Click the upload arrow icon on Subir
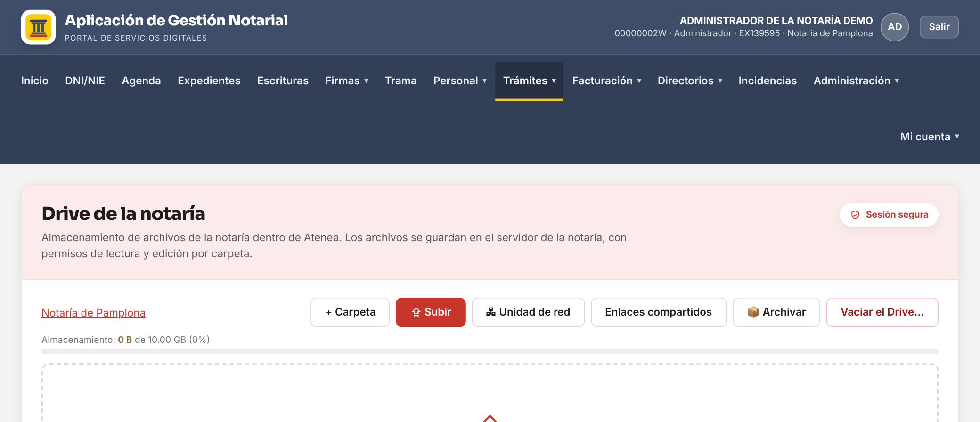Screen dimensions: 980x422 point(416,312)
